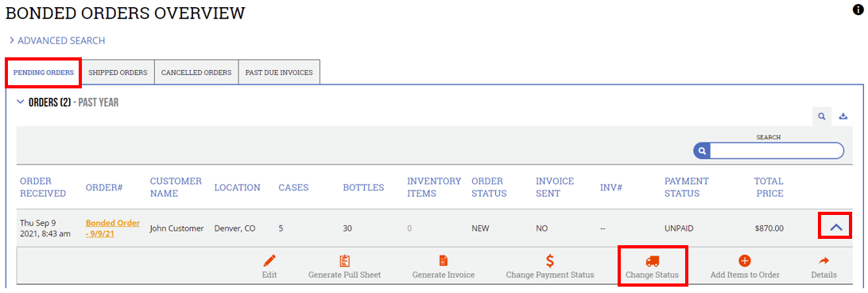Toggle the search magnifier icon tab

(x=822, y=116)
